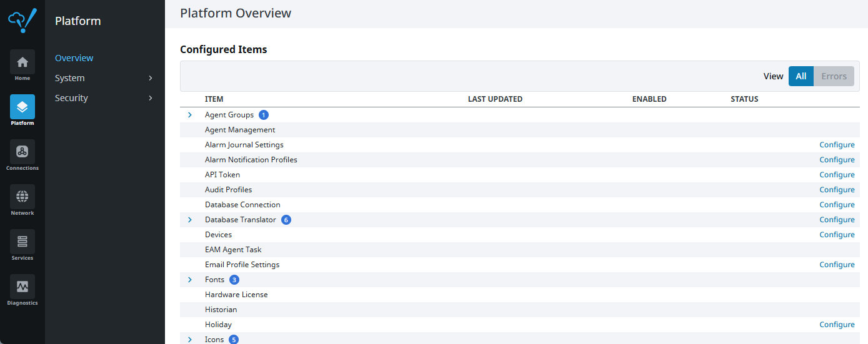Expand the Database Translator row
The height and width of the screenshot is (344, 868).
tap(190, 220)
